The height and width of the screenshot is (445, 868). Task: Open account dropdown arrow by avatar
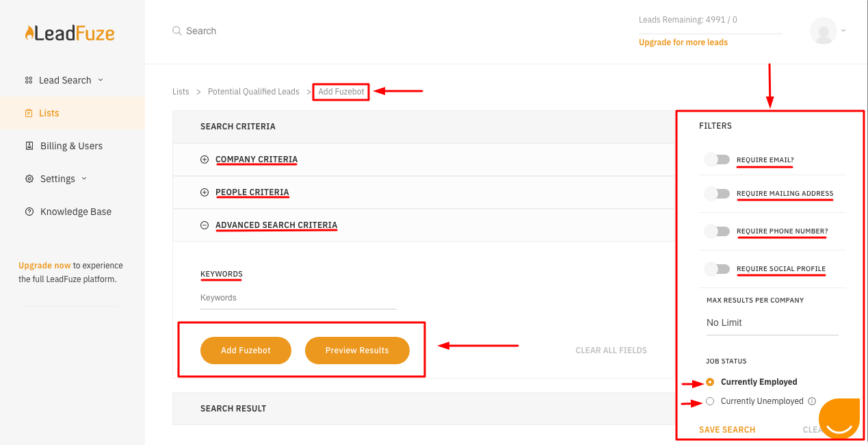(843, 31)
